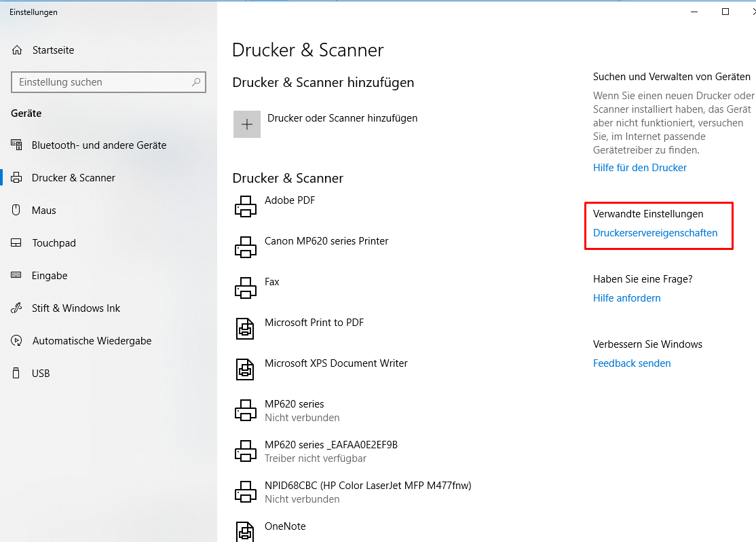Click the Fax printer icon
The height and width of the screenshot is (542, 756).
(x=246, y=288)
